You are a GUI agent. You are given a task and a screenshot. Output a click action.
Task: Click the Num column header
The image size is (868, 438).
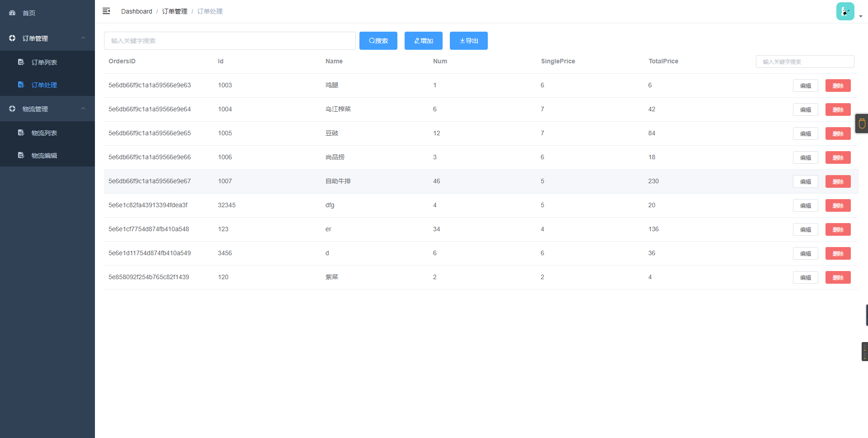[440, 61]
